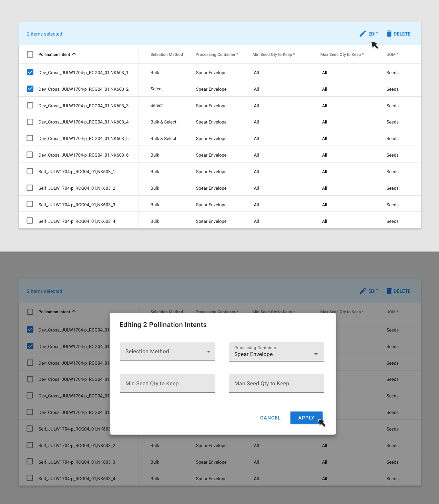
Task: Click 'Spear Envelope' in Self NK603_2 row, upper table
Action: 211,188
